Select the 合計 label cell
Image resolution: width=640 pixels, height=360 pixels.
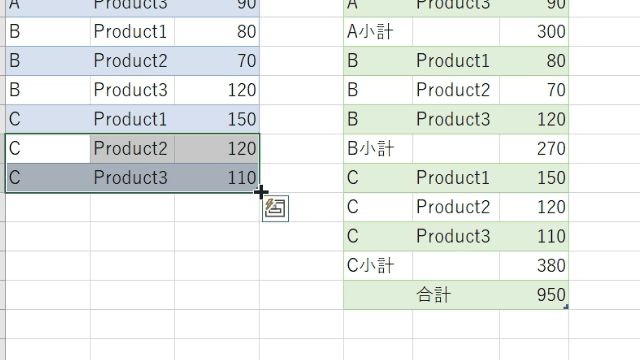point(456,295)
